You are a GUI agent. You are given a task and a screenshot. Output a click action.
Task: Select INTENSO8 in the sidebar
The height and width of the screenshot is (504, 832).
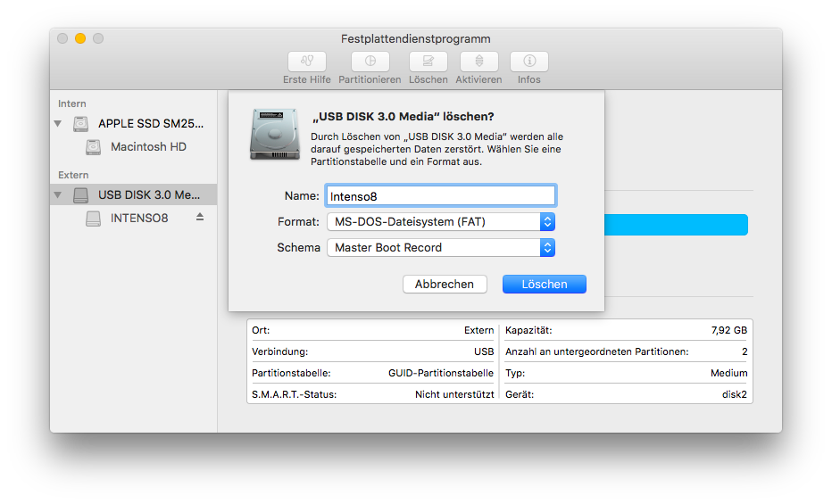(x=139, y=218)
